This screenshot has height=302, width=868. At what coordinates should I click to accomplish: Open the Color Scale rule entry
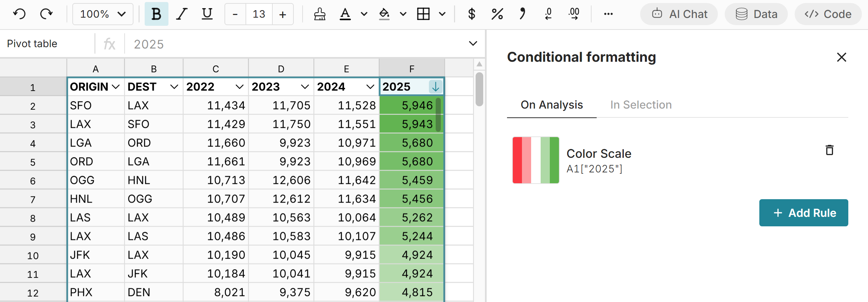pos(677,160)
